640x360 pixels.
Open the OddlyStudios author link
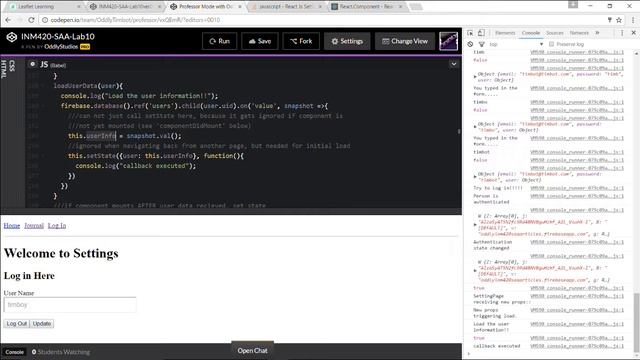pyautogui.click(x=61, y=47)
